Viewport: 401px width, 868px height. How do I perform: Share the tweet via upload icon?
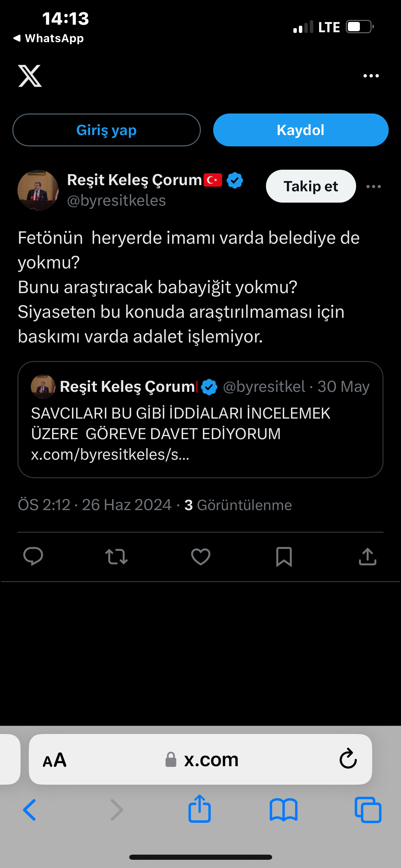pyautogui.click(x=367, y=556)
